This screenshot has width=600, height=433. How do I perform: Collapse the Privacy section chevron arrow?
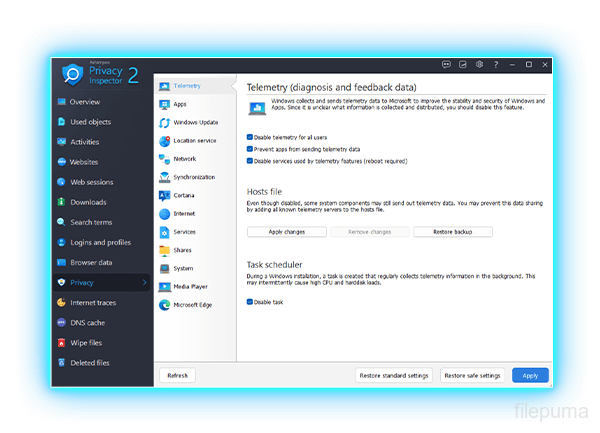tap(144, 283)
